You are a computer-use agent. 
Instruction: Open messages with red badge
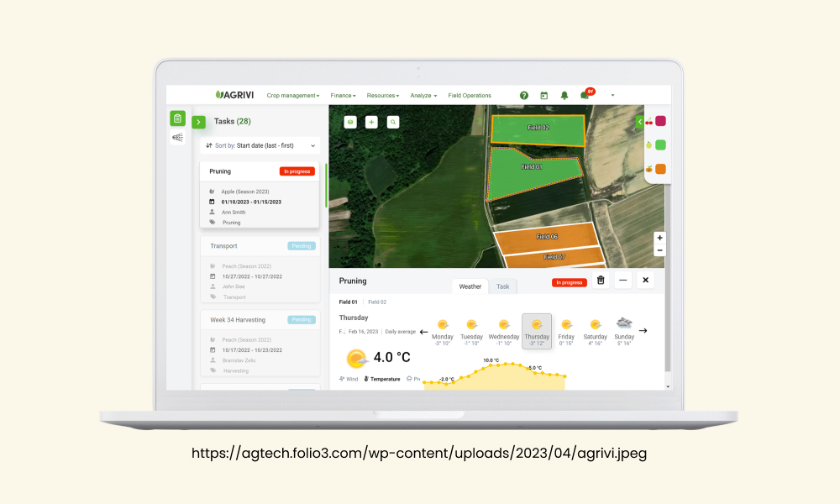585,95
